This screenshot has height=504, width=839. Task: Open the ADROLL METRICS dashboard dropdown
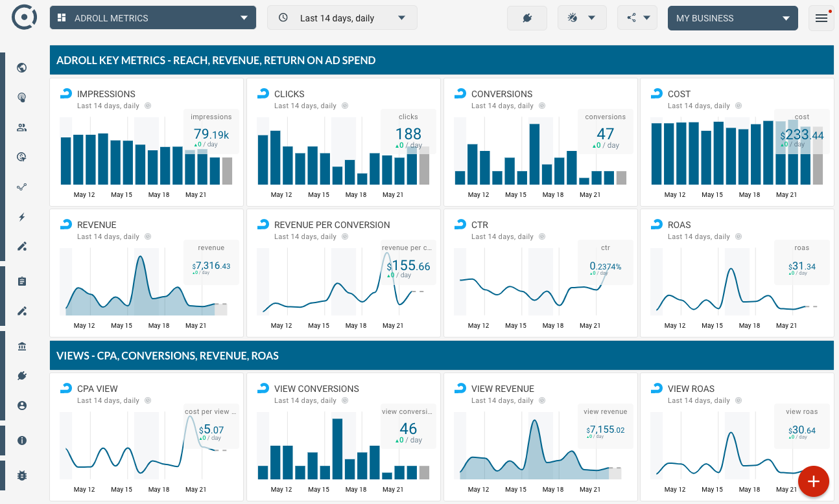153,18
